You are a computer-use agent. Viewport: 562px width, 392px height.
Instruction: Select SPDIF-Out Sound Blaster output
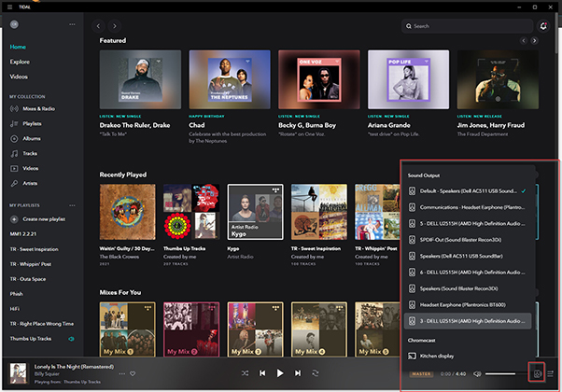468,240
